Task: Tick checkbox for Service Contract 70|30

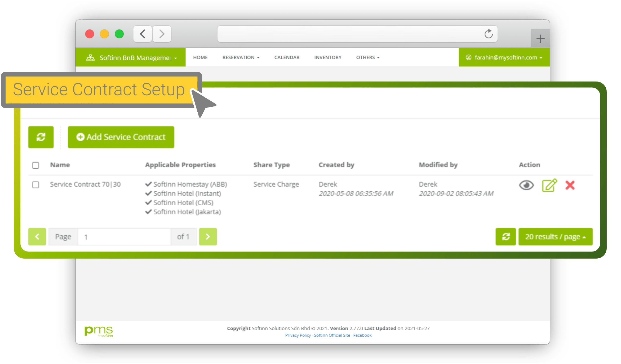Action: tap(36, 185)
